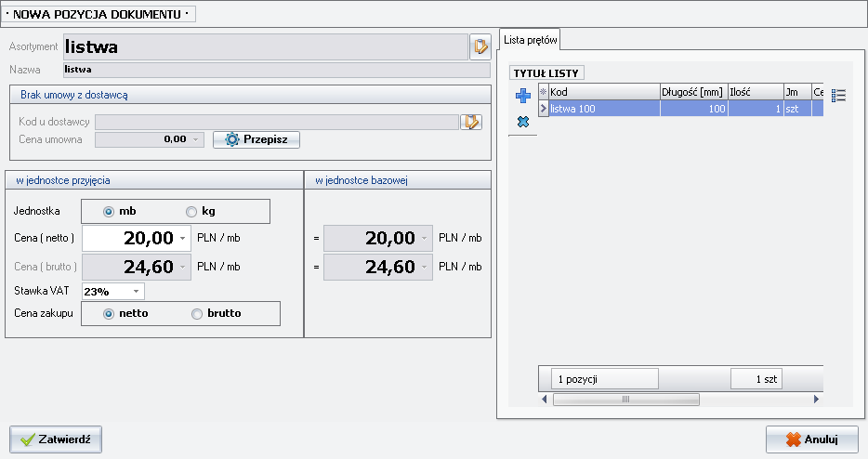This screenshot has height=459, width=868.
Task: Choose kg as the unit
Action: 191,211
